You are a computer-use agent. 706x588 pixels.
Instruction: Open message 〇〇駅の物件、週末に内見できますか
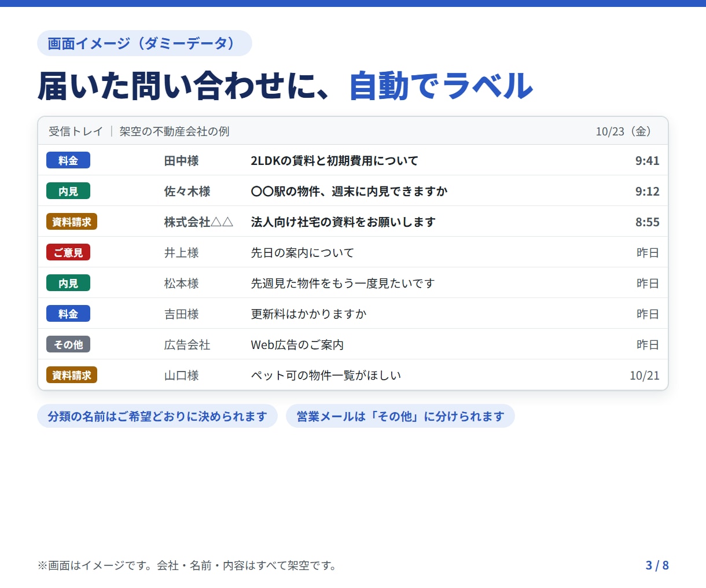pyautogui.click(x=349, y=192)
